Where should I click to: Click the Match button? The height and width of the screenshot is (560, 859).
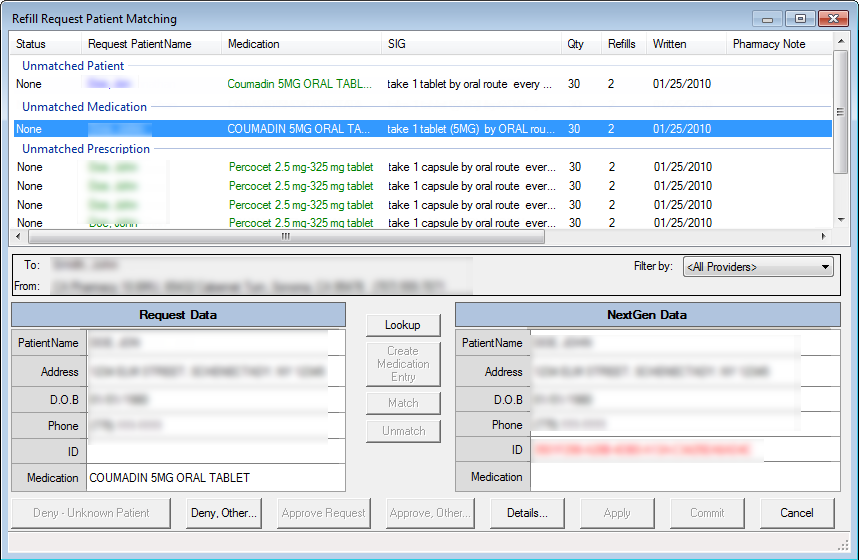click(x=403, y=403)
